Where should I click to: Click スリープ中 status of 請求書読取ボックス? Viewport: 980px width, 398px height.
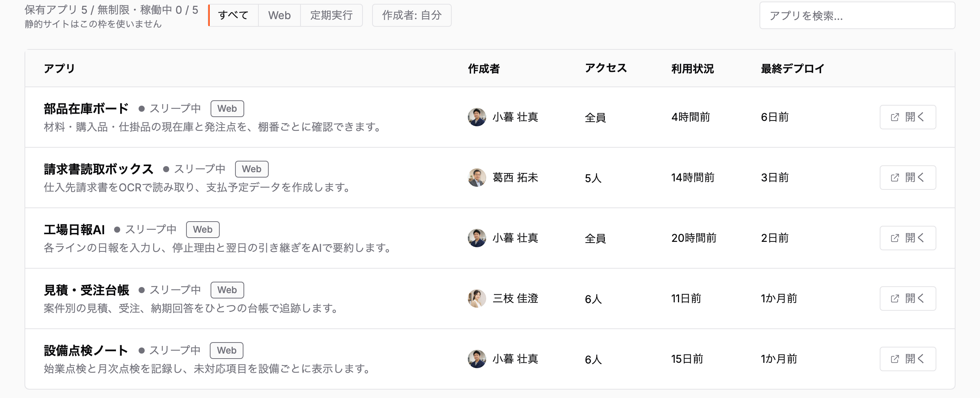[x=194, y=169]
